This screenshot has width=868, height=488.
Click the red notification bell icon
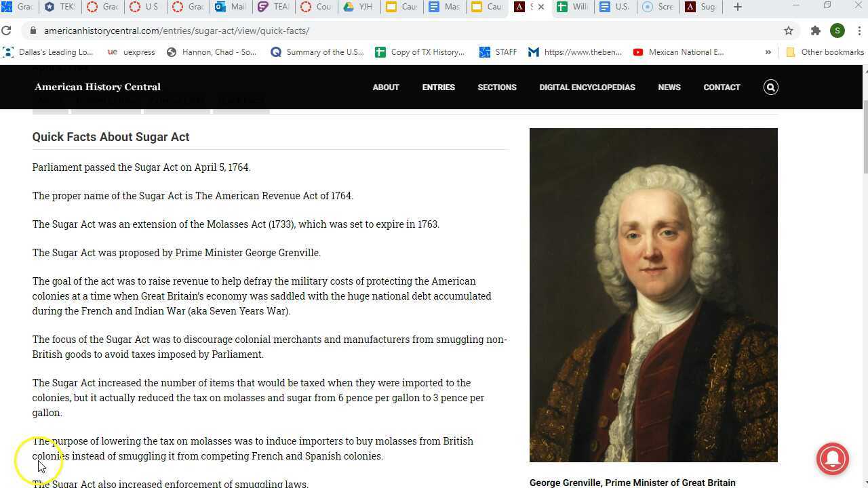(x=833, y=458)
